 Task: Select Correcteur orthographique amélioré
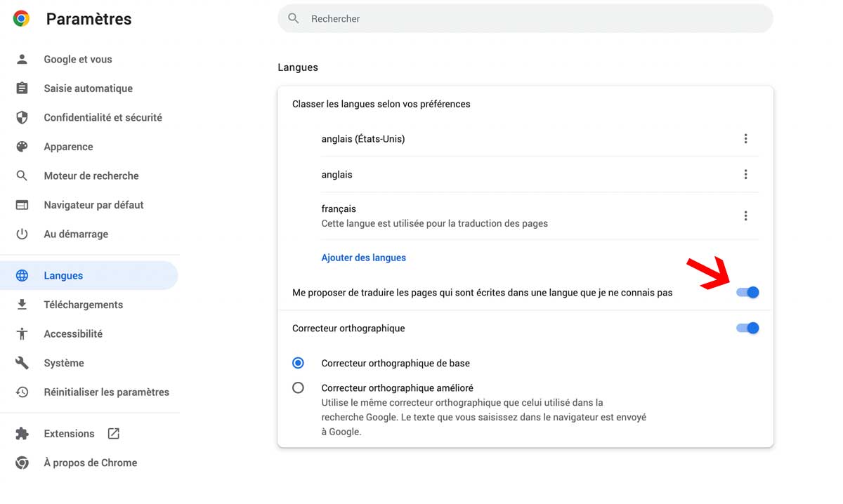tap(298, 387)
